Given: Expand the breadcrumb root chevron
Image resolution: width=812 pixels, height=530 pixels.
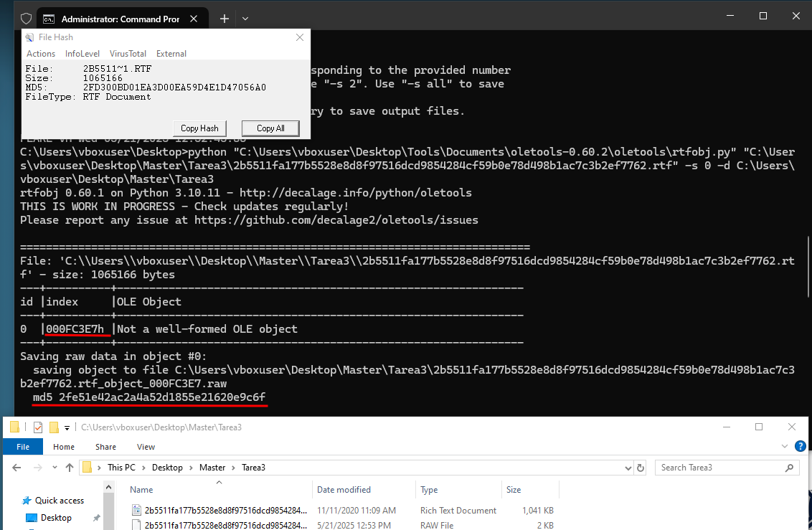Looking at the screenshot, I should [99, 468].
